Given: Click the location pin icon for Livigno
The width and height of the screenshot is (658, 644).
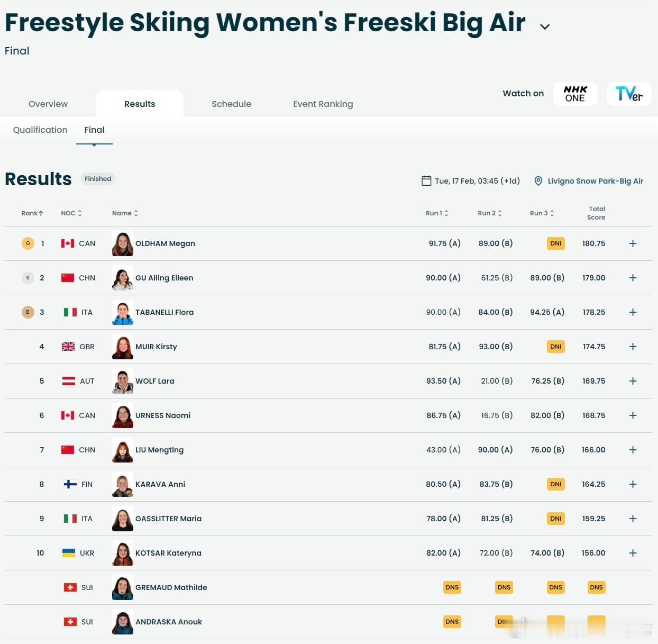Looking at the screenshot, I should [x=538, y=181].
